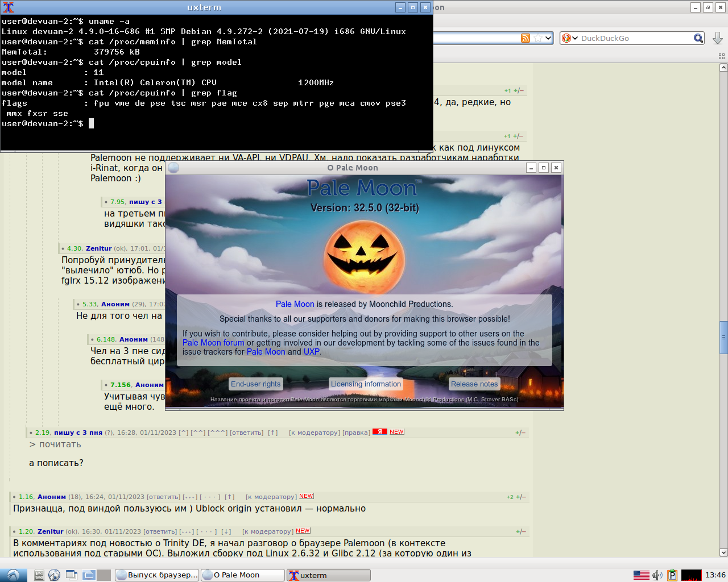Viewport: 728px width, 582px height.
Task: Open author 'пишу с 3 пня' on comment 2.19
Action: click(78, 433)
